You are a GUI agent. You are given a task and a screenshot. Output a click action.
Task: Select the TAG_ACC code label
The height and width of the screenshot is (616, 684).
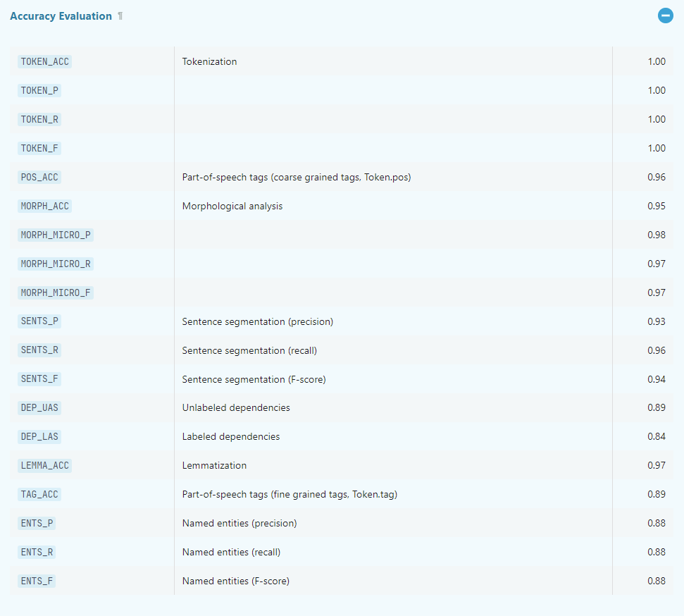tap(39, 494)
